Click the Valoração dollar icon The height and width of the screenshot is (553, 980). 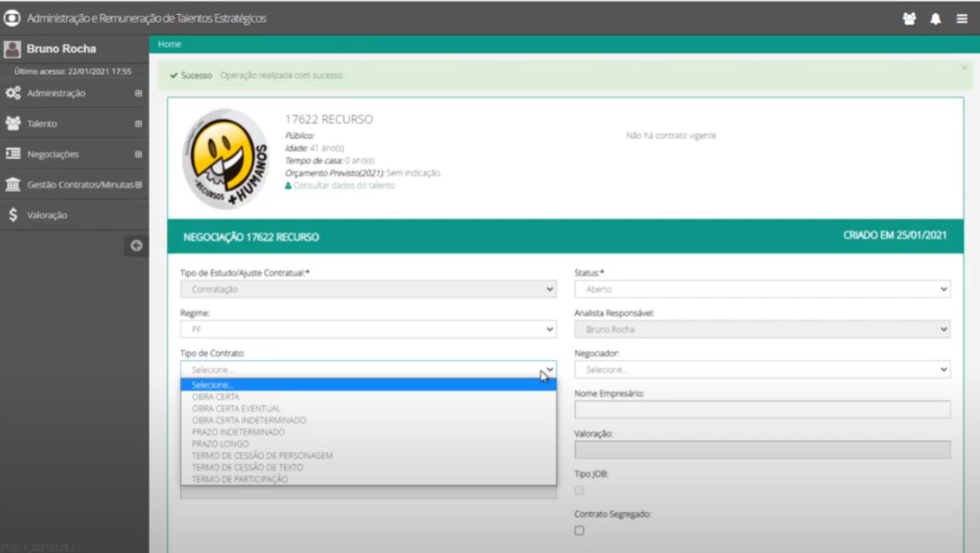click(x=13, y=215)
